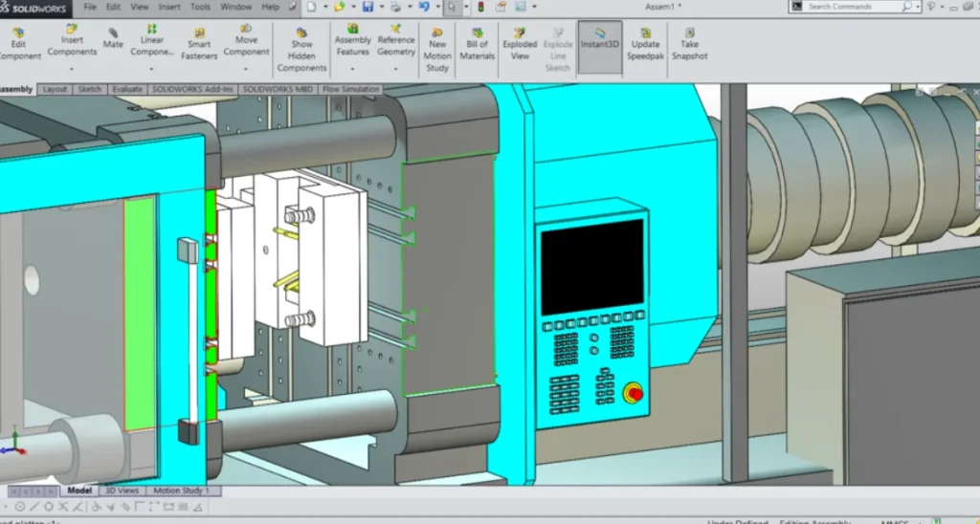Switch to Flow Simulation tab

(x=350, y=89)
